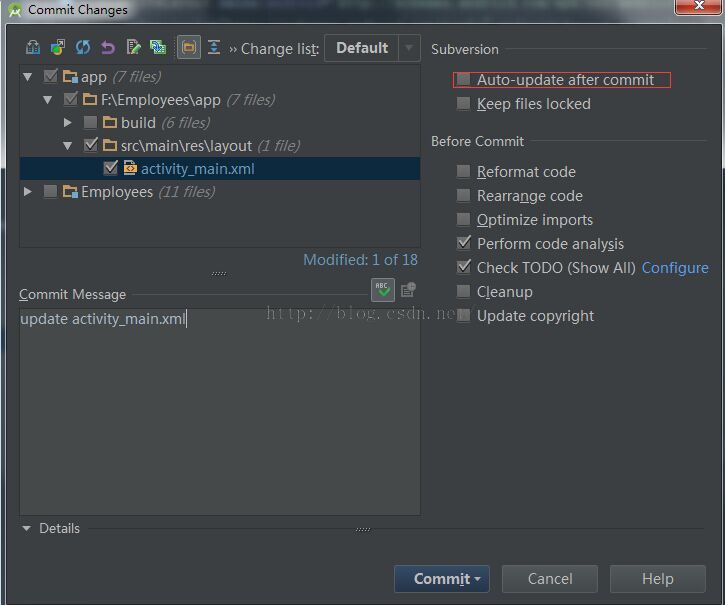Enable Auto-update after commit checkbox
Image resolution: width=725 pixels, height=605 pixels.
point(463,80)
